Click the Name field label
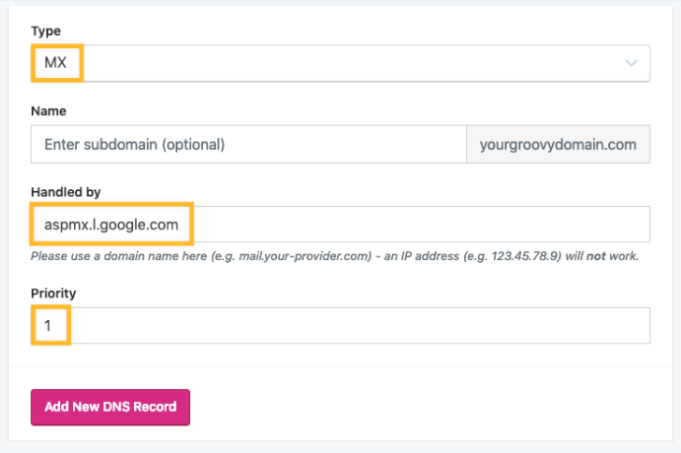 click(49, 112)
